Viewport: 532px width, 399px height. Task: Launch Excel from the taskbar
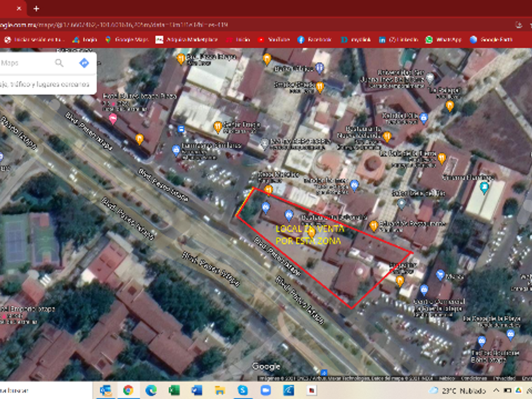pyautogui.click(x=174, y=390)
